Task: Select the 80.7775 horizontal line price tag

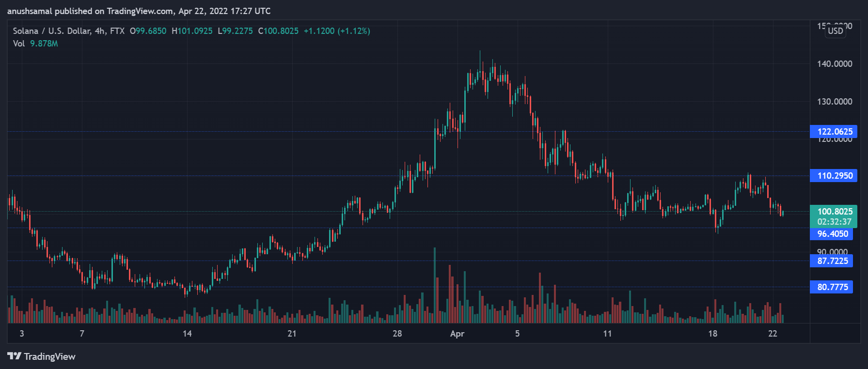Action: [832, 287]
